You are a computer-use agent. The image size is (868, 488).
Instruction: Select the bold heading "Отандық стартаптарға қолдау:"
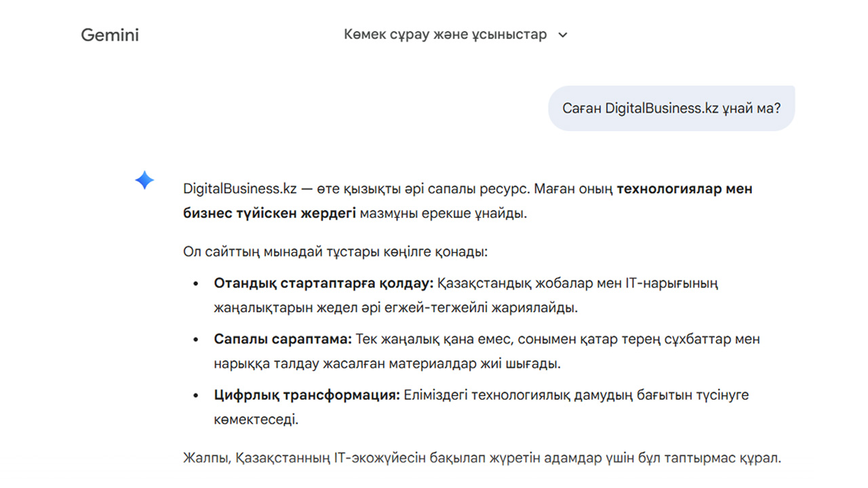click(323, 283)
